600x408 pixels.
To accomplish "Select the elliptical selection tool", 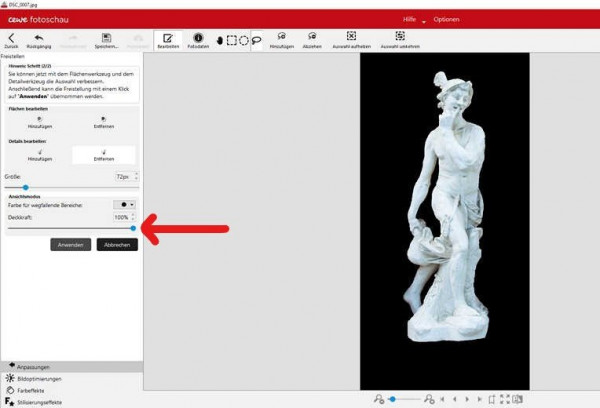I will 243,41.
